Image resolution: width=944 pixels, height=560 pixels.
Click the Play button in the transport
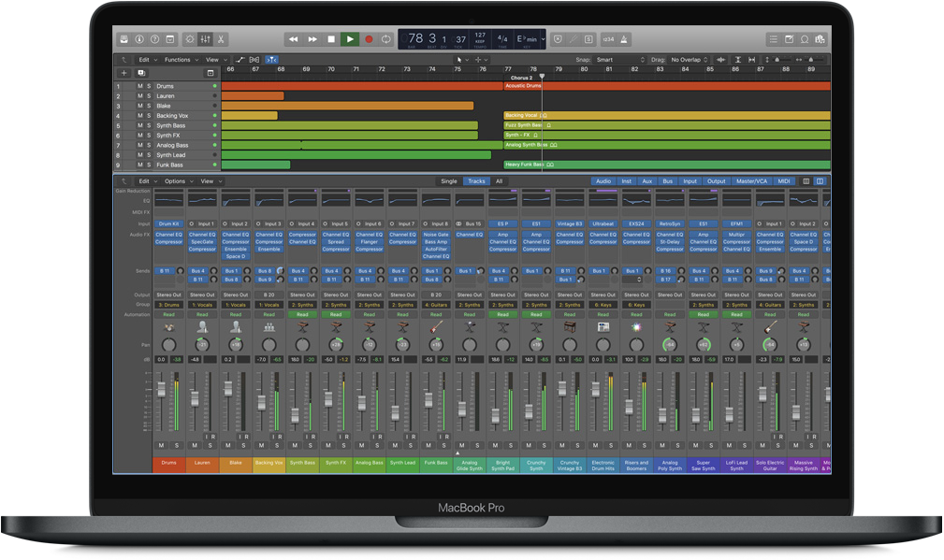click(x=349, y=39)
